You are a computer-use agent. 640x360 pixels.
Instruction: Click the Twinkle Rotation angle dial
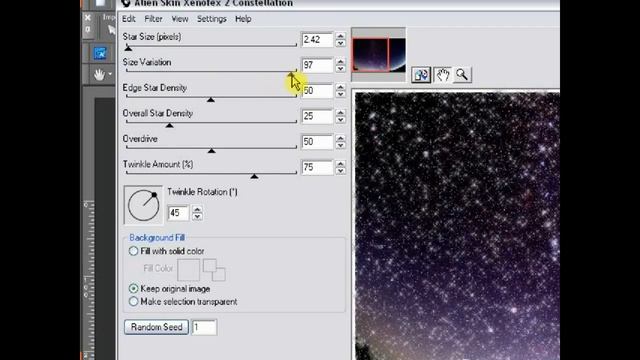[x=143, y=205]
